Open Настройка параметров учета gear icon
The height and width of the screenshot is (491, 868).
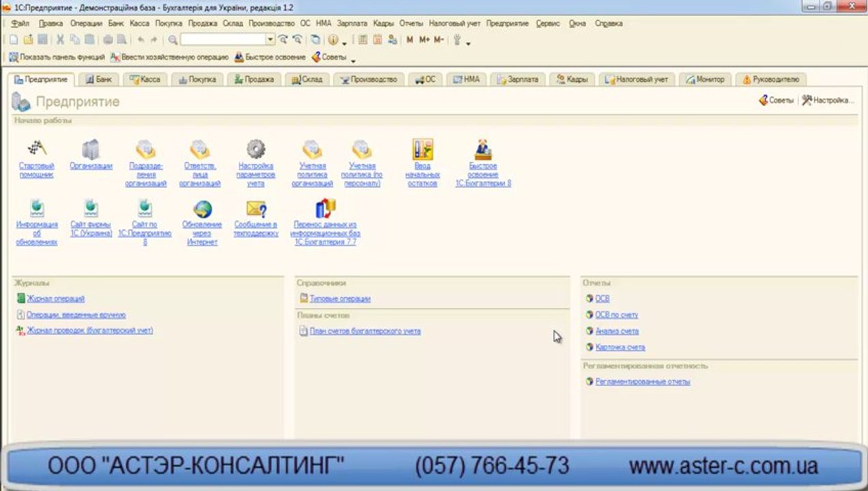coord(255,149)
